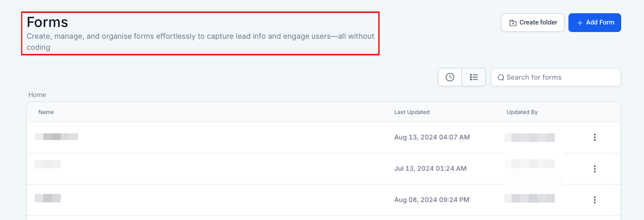This screenshot has height=220, width=644.
Task: Click the Create folder button
Action: [x=533, y=23]
